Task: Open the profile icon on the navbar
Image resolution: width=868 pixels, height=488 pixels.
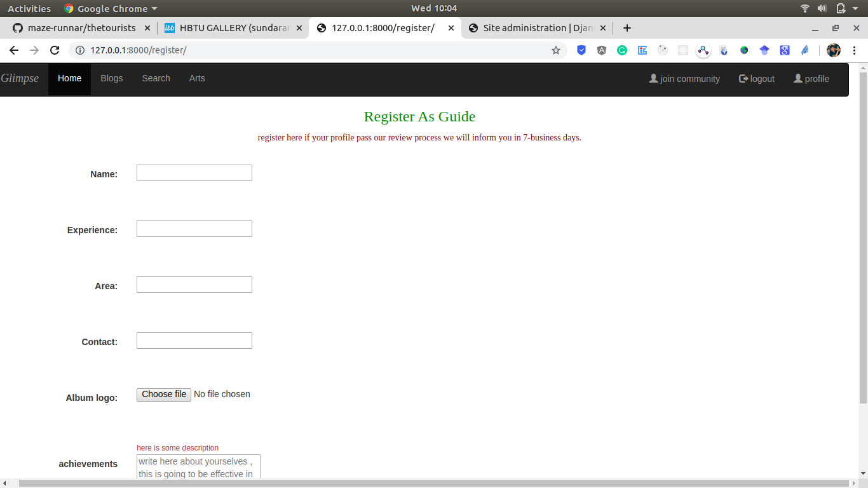Action: pyautogui.click(x=797, y=78)
